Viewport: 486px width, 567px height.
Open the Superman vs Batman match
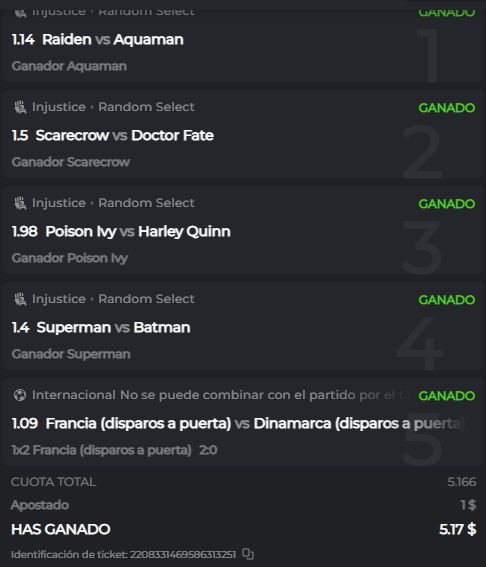pos(113,328)
